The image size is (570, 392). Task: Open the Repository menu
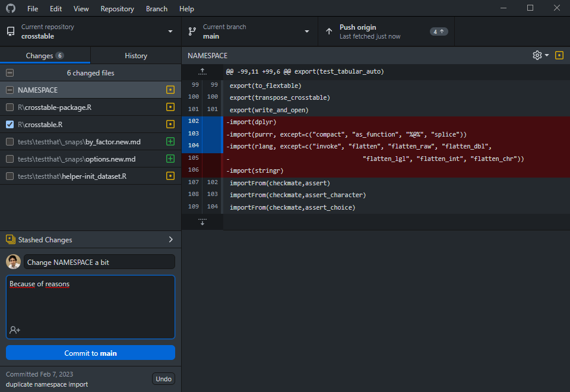pos(117,9)
